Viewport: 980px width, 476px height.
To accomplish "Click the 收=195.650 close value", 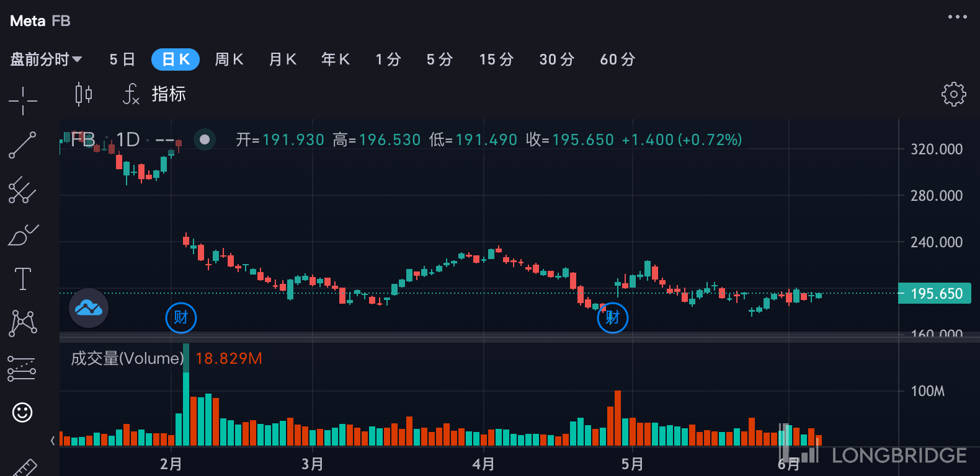I will (570, 139).
